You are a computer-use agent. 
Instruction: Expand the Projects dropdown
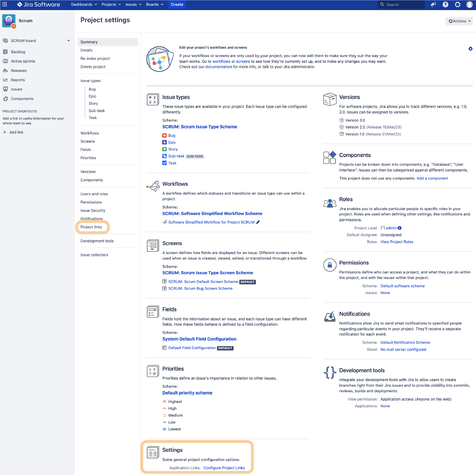(111, 4)
